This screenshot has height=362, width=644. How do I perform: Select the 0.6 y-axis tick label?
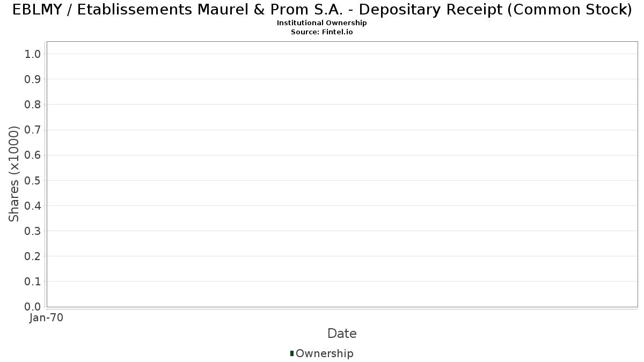click(x=33, y=155)
